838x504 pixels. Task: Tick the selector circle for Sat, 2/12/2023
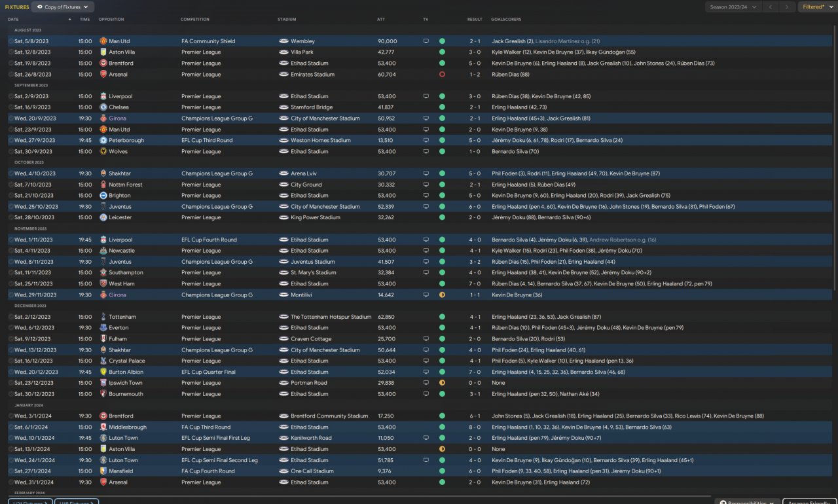pyautogui.click(x=11, y=317)
